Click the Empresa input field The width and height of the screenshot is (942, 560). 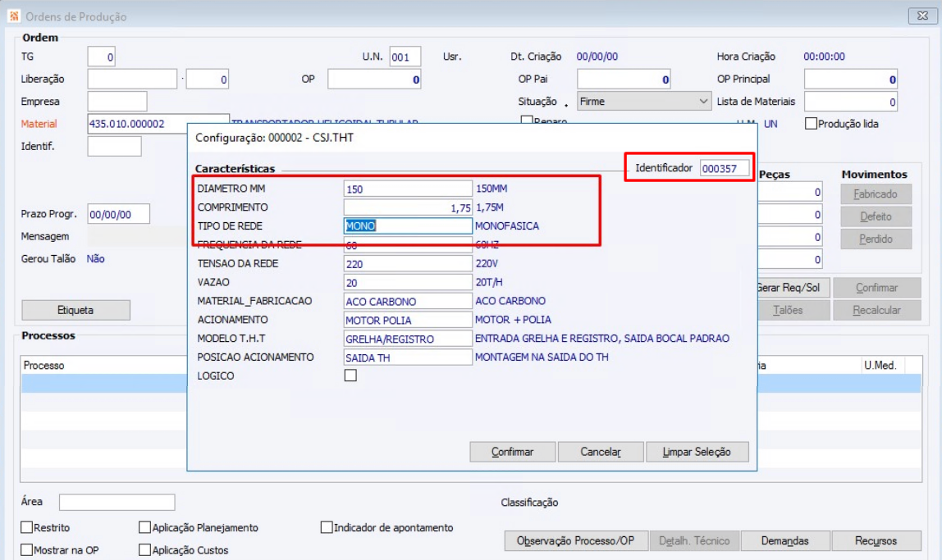pyautogui.click(x=117, y=102)
